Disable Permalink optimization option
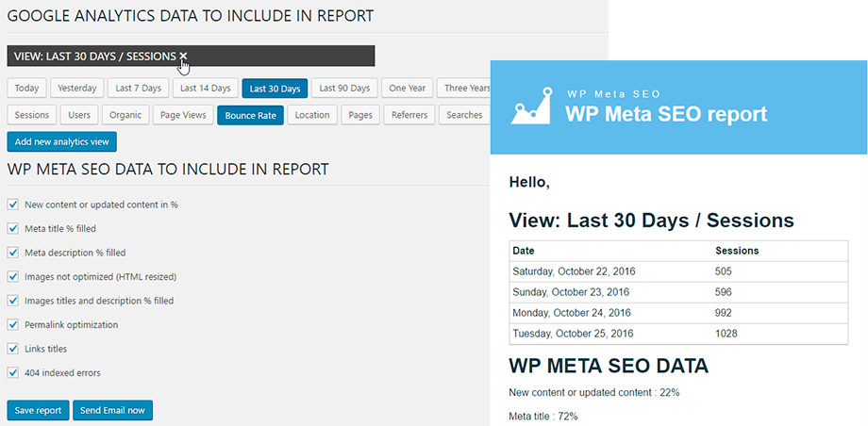Viewport: 868px width, 426px height. [13, 325]
